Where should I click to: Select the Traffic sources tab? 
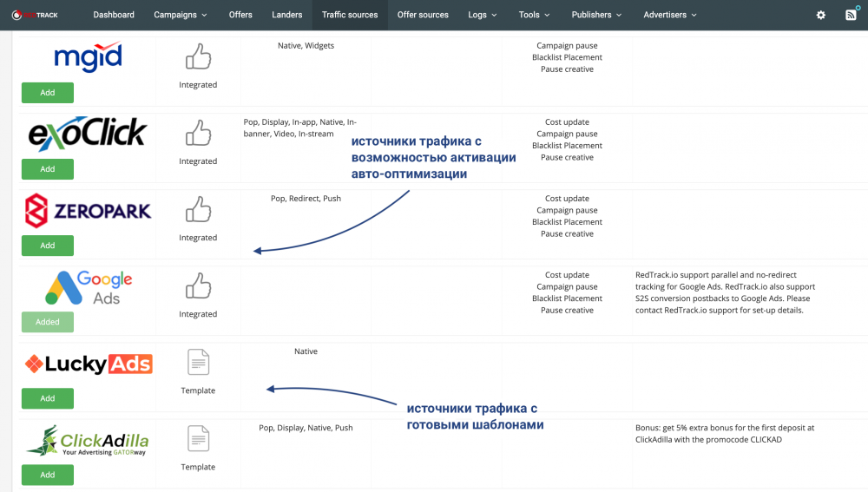(x=350, y=15)
